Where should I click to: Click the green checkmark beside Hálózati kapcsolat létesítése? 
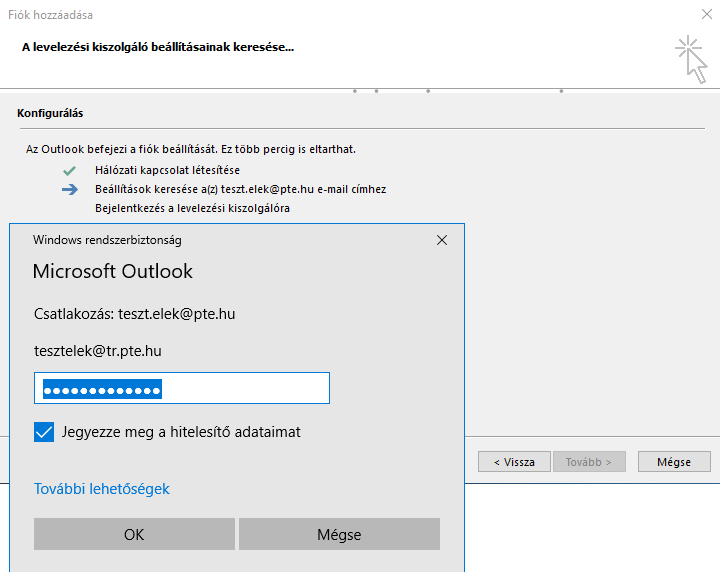coord(69,171)
